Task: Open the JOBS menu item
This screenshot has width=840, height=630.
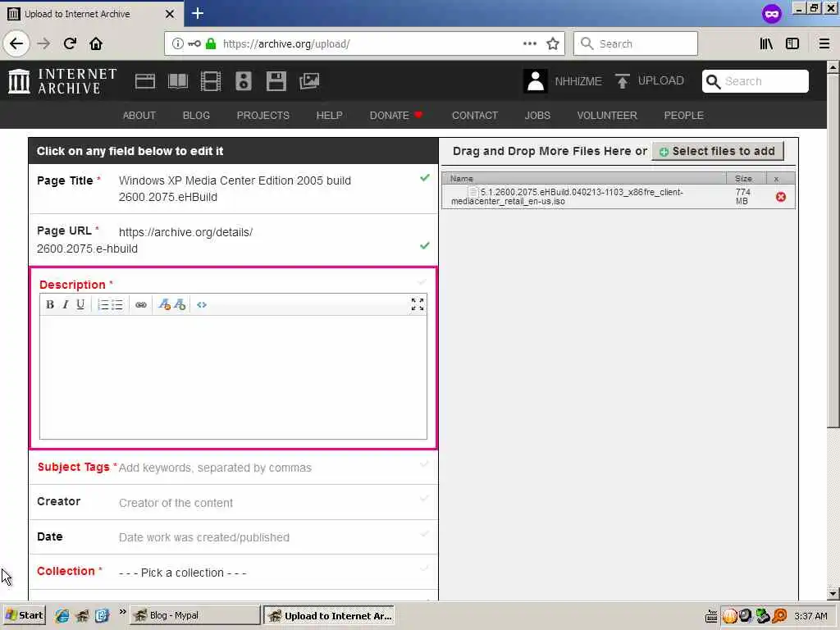Action: [x=537, y=115]
